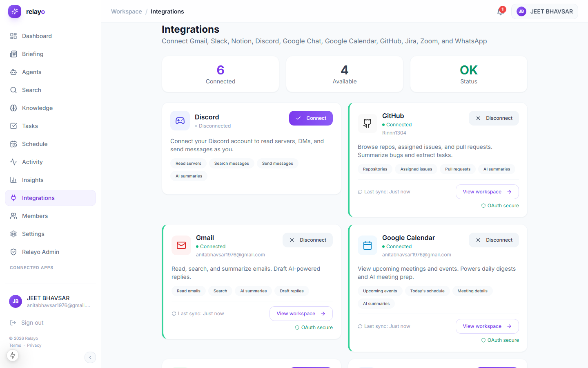Click the Insights bar chart icon
This screenshot has height=368, width=588.
tap(13, 180)
